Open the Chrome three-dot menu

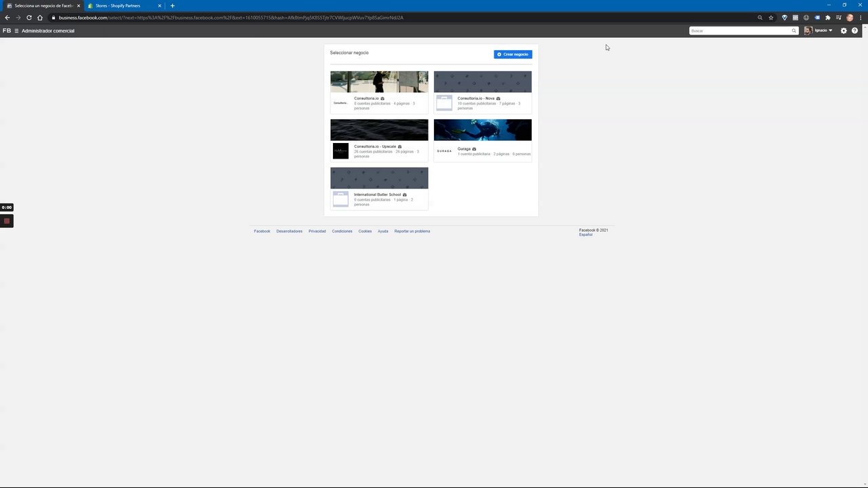click(x=860, y=18)
